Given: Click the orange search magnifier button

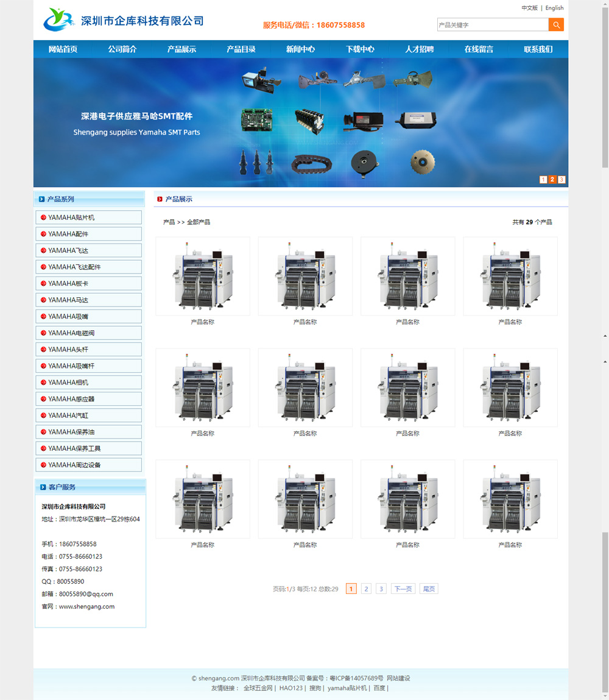Looking at the screenshot, I should pos(556,24).
